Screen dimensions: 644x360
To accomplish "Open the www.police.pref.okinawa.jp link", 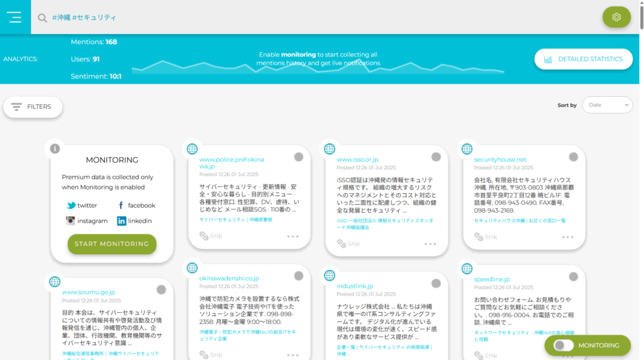I will [231, 163].
